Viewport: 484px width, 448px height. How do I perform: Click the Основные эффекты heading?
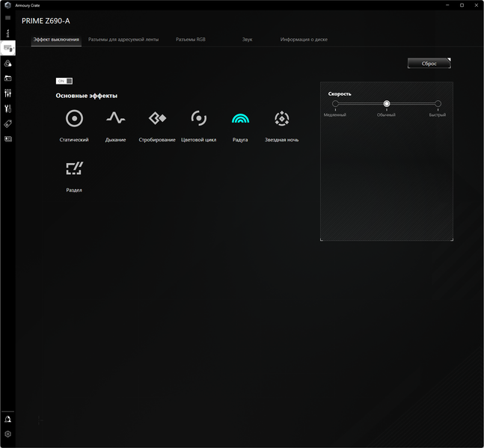click(x=87, y=96)
